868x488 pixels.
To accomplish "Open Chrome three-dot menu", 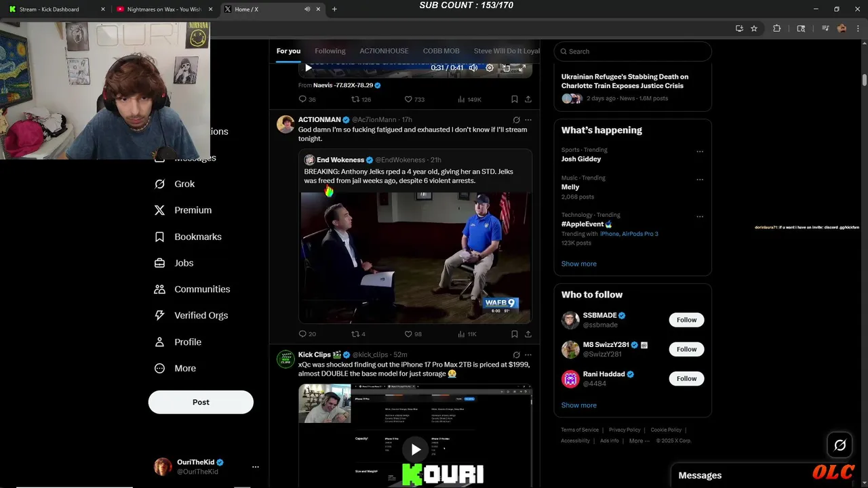I will point(858,28).
